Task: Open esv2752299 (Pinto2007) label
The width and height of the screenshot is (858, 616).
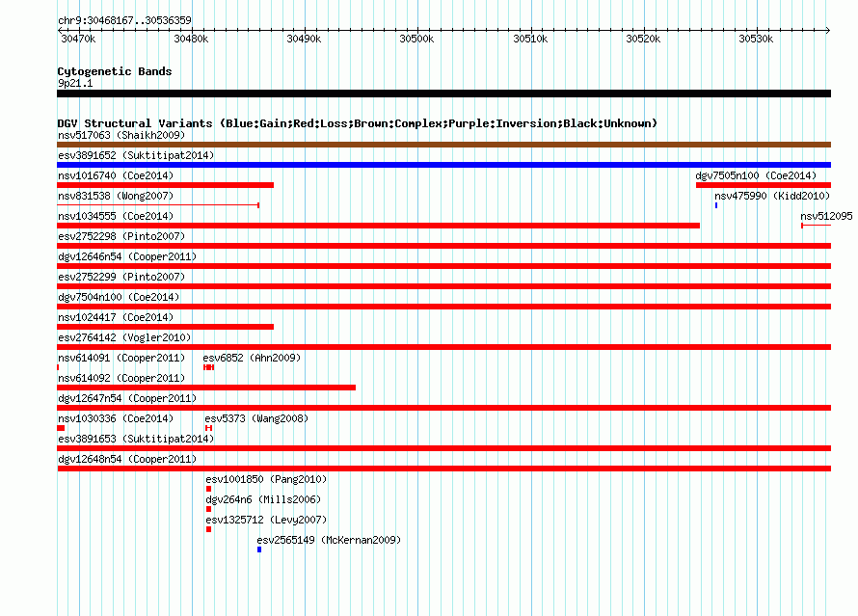Action: 121,277
